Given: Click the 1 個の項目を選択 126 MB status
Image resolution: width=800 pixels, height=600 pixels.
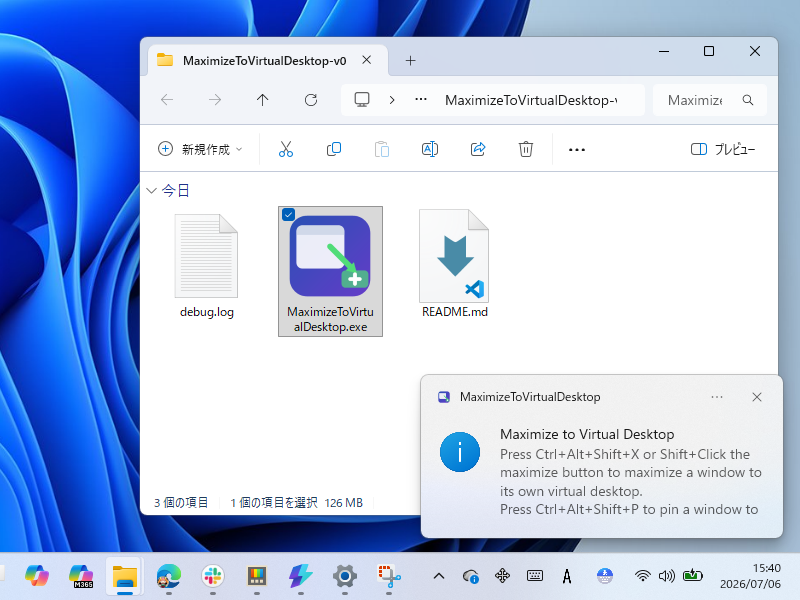Looking at the screenshot, I should pos(296,503).
